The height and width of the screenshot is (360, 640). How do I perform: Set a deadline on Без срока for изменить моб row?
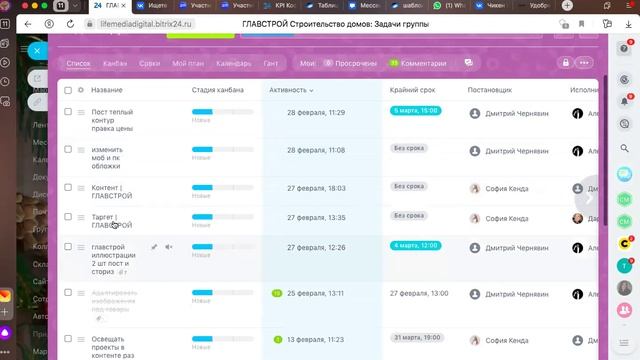(409, 148)
